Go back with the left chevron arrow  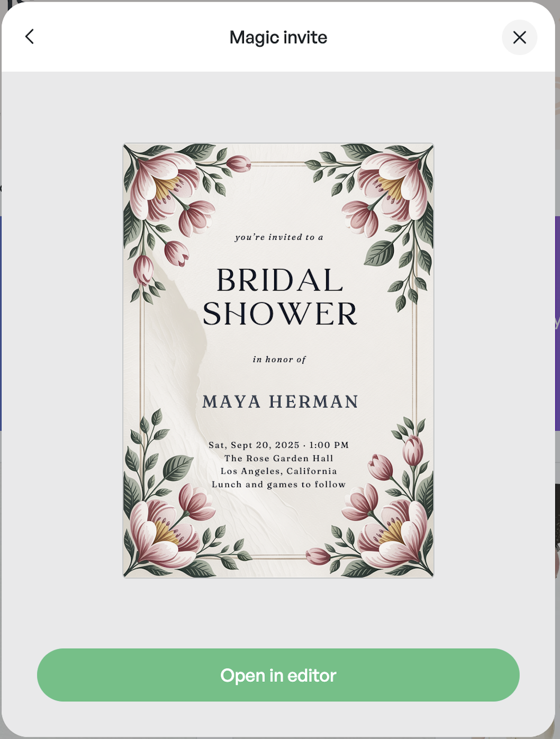tap(30, 37)
